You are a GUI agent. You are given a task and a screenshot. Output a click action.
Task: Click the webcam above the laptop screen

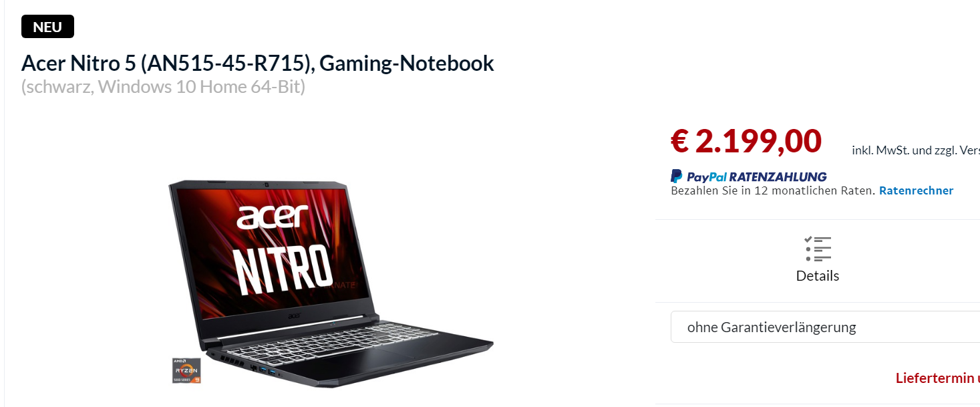click(266, 184)
